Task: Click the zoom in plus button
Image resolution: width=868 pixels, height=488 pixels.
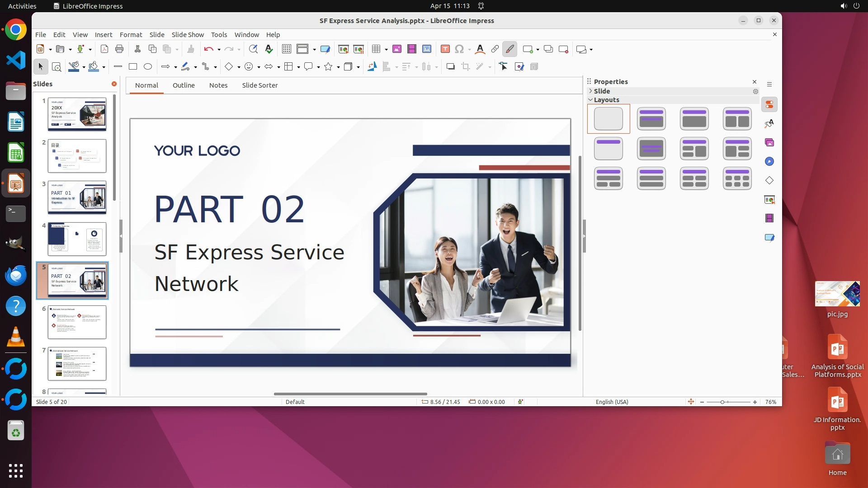Action: click(755, 402)
